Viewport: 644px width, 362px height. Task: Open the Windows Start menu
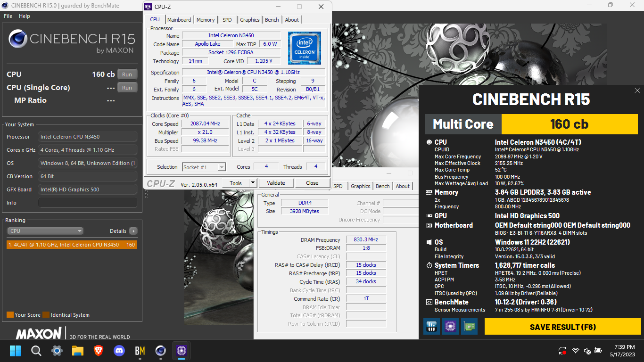15,351
